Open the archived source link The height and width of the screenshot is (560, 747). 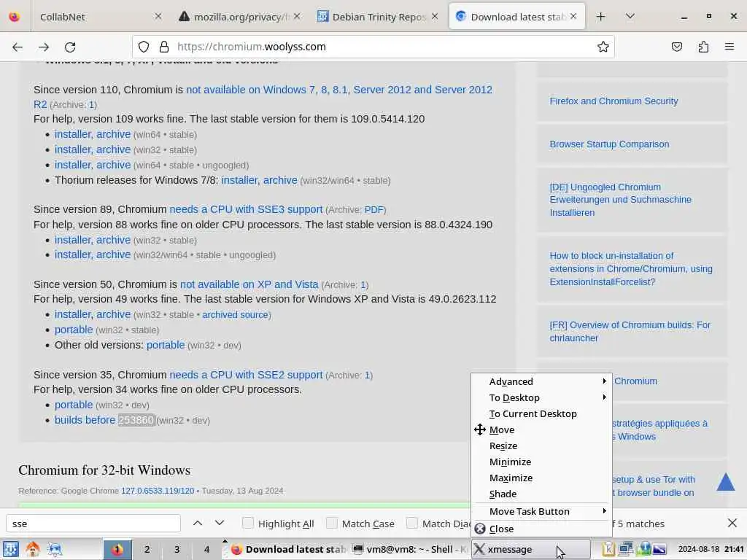[236, 315]
